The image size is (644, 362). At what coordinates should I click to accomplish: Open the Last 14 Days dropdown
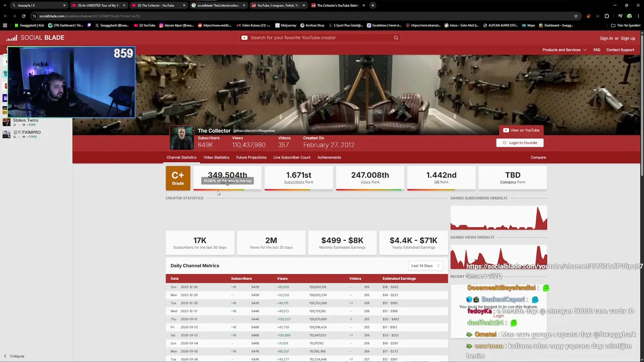point(425,265)
